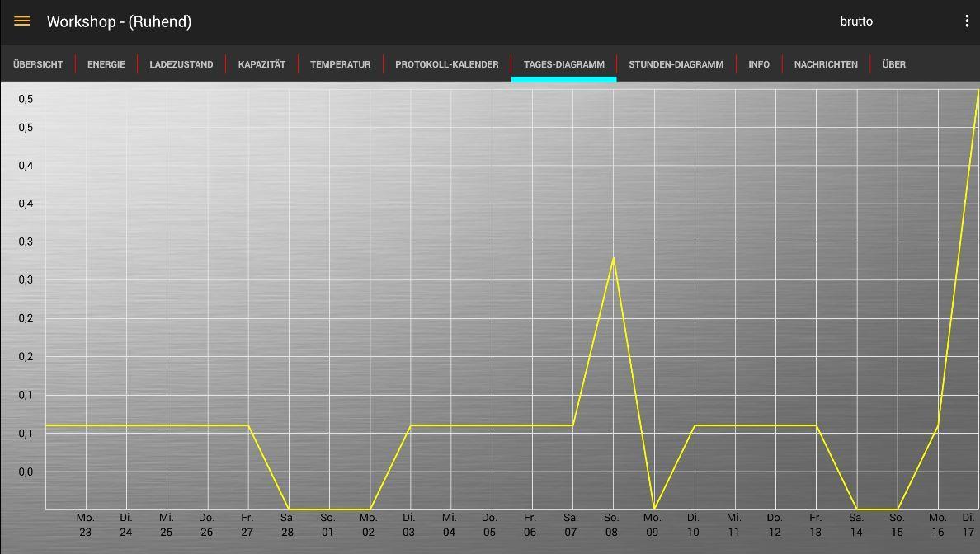The height and width of the screenshot is (554, 980).
Task: Open the INFO tab
Action: tap(759, 64)
